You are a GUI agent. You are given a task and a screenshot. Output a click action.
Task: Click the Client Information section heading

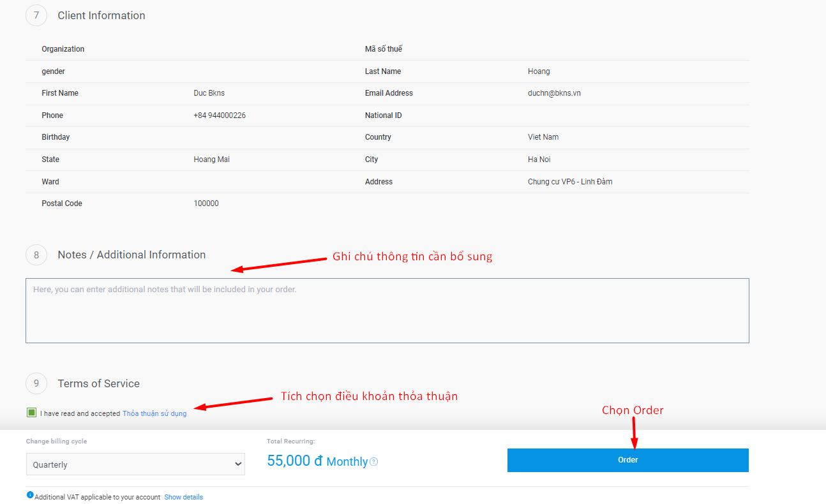coord(101,15)
